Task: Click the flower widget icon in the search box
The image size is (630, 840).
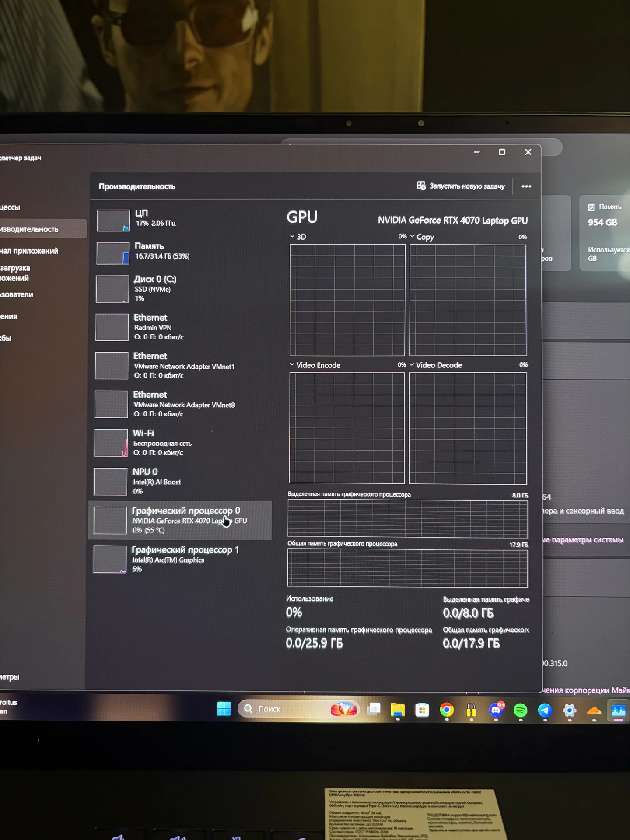Action: [x=344, y=709]
